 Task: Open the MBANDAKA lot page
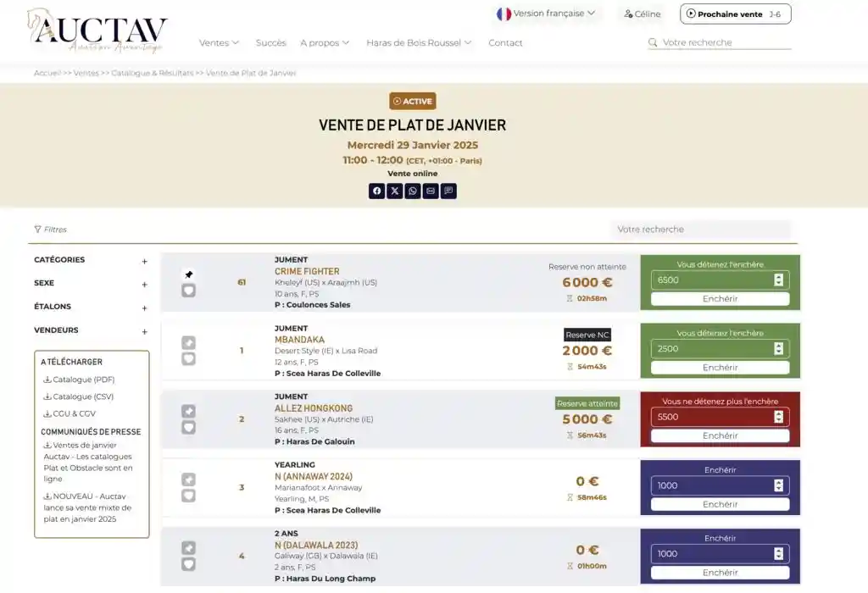299,340
